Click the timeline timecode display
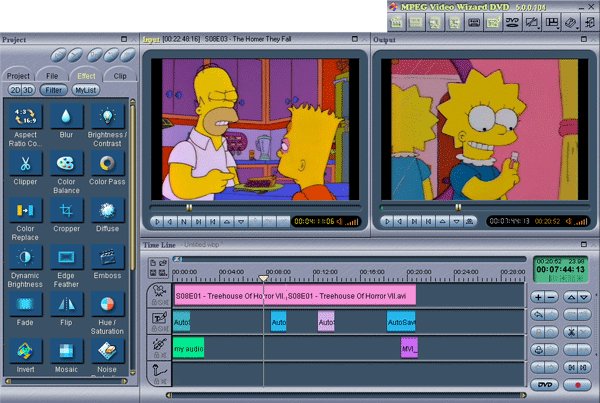This screenshot has width=600, height=403. 561,269
